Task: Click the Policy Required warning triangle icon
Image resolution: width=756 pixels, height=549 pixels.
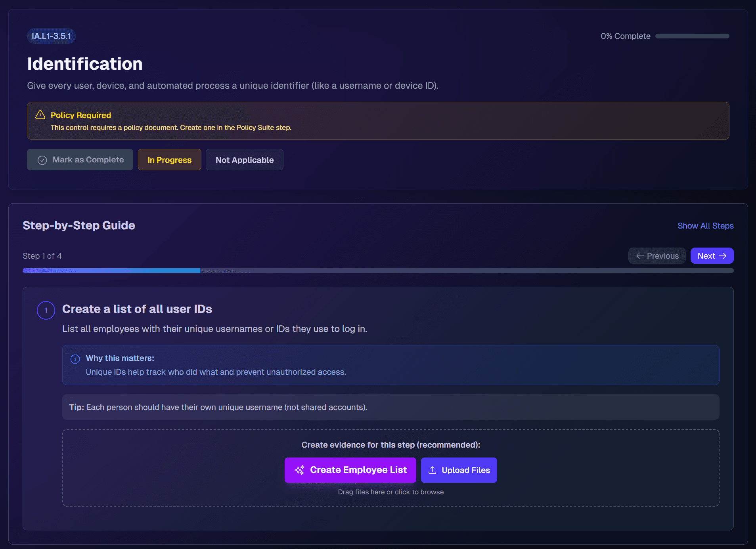Action: pos(40,115)
